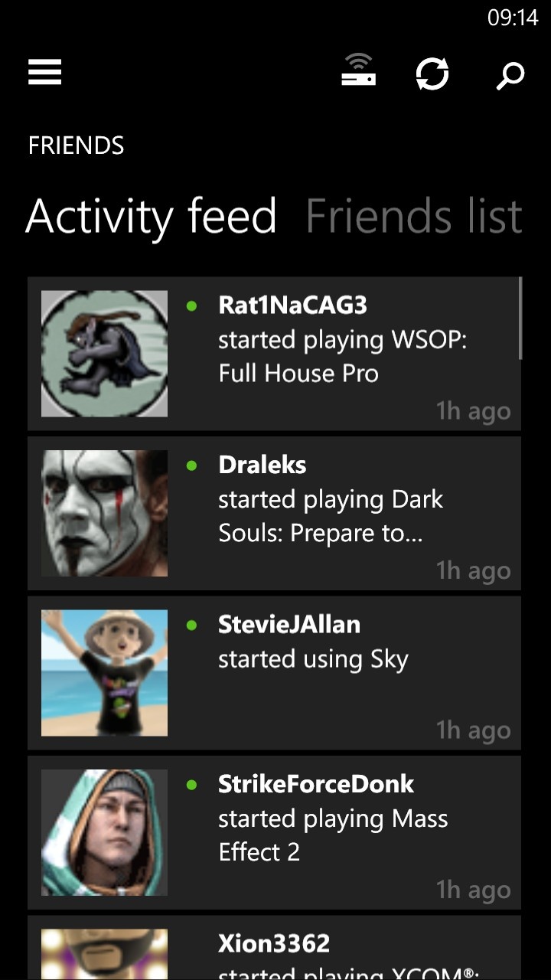Open the hamburger navigation menu
This screenshot has height=980, width=551.
45,73
